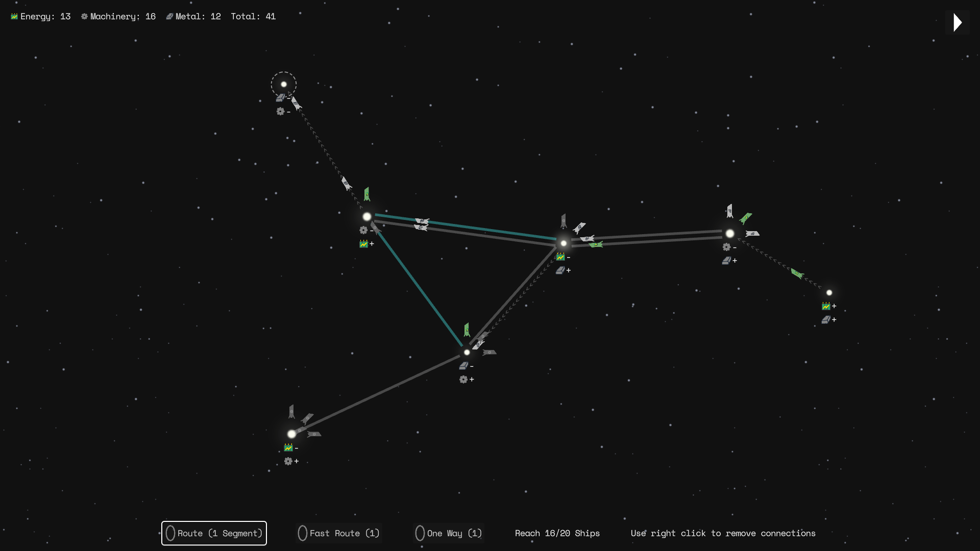980x551 pixels.
Task: Click the Reach 16/20 Ships goal text
Action: coord(557,533)
